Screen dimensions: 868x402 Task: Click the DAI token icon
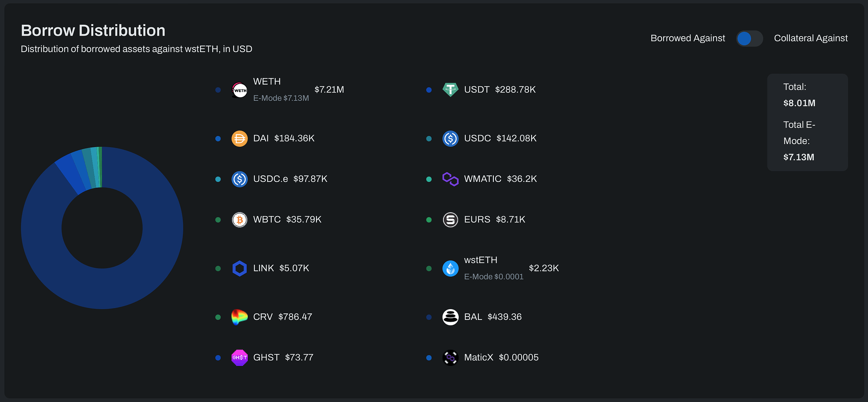(240, 138)
